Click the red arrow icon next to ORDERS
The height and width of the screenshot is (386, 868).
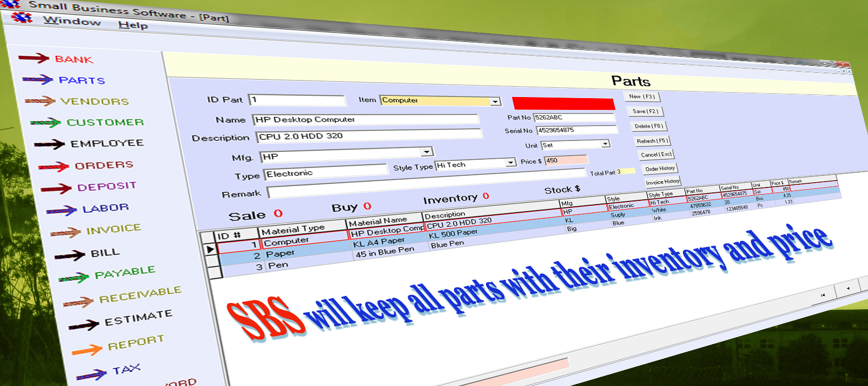[x=54, y=167]
